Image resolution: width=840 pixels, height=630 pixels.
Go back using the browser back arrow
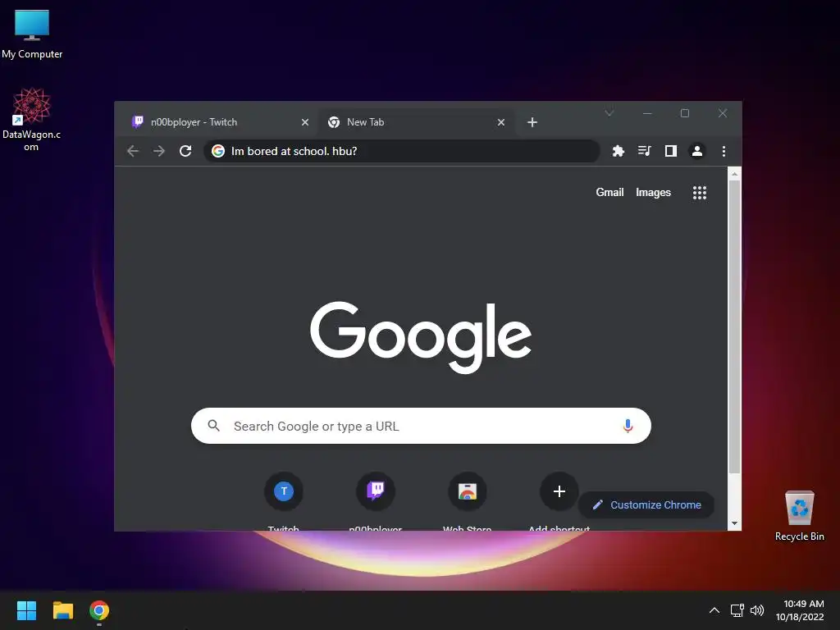click(x=133, y=151)
